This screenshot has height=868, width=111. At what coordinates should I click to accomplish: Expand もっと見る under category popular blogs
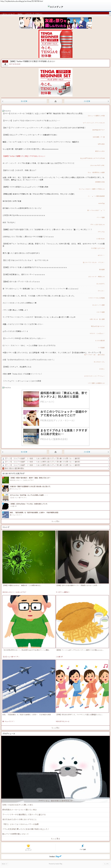point(55,521)
